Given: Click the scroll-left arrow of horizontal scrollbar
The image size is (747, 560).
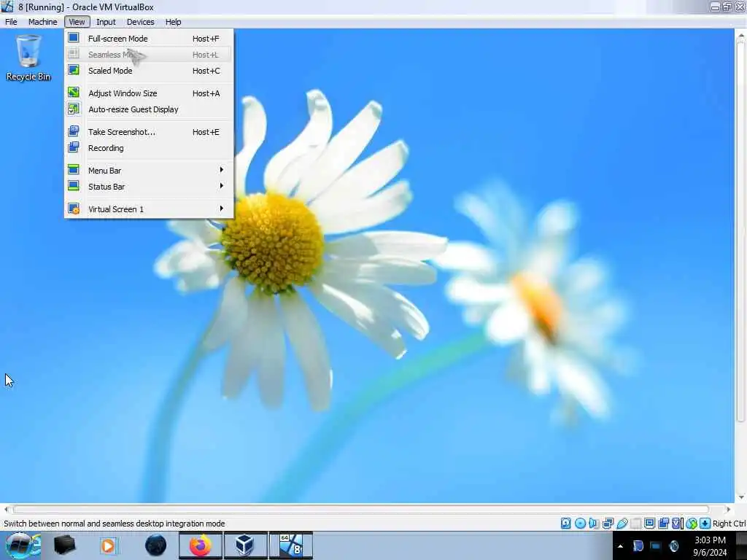Looking at the screenshot, I should [x=6, y=509].
